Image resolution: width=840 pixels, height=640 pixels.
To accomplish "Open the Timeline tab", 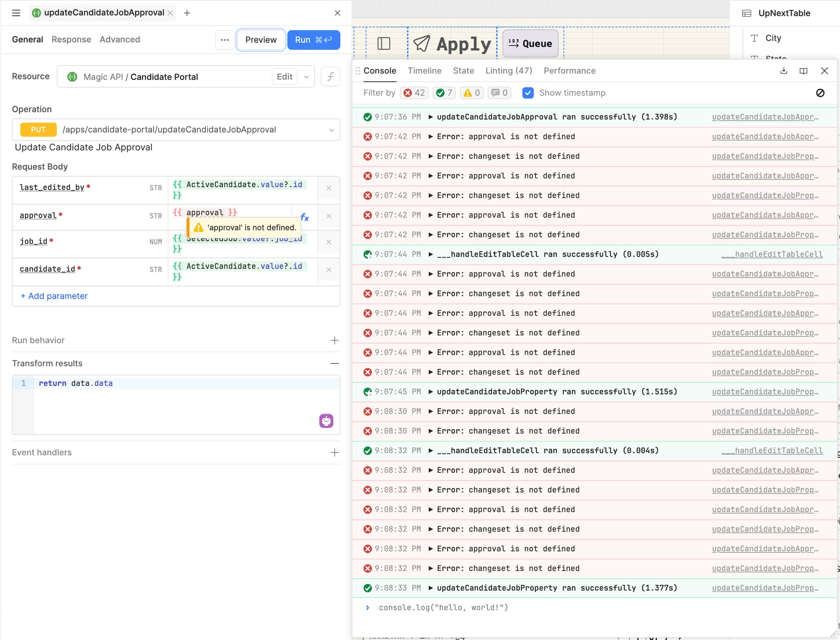I will 424,71.
